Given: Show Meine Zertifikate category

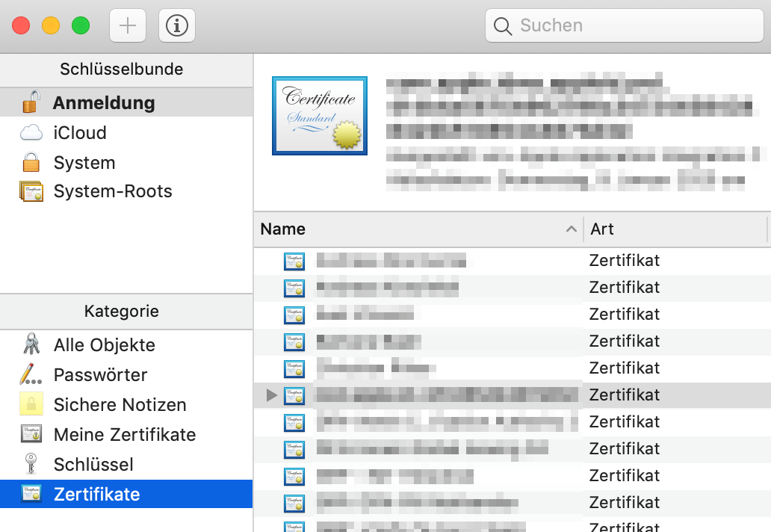Looking at the screenshot, I should pyautogui.click(x=124, y=435).
